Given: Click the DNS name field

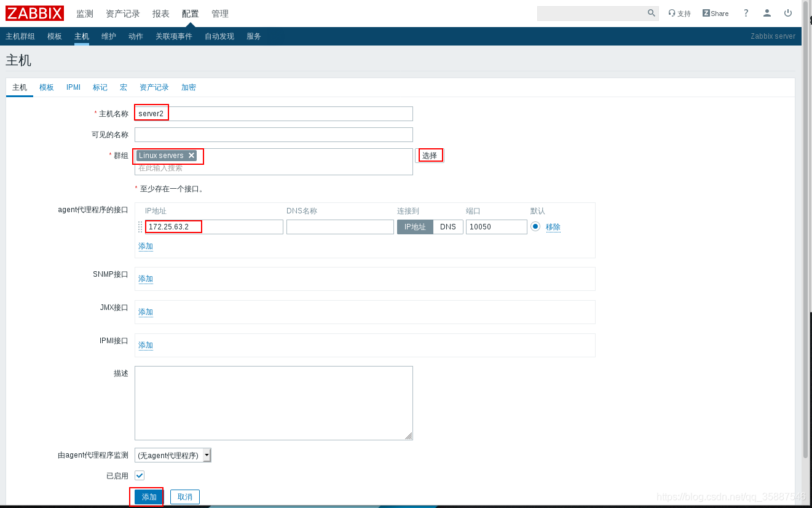Looking at the screenshot, I should 340,227.
